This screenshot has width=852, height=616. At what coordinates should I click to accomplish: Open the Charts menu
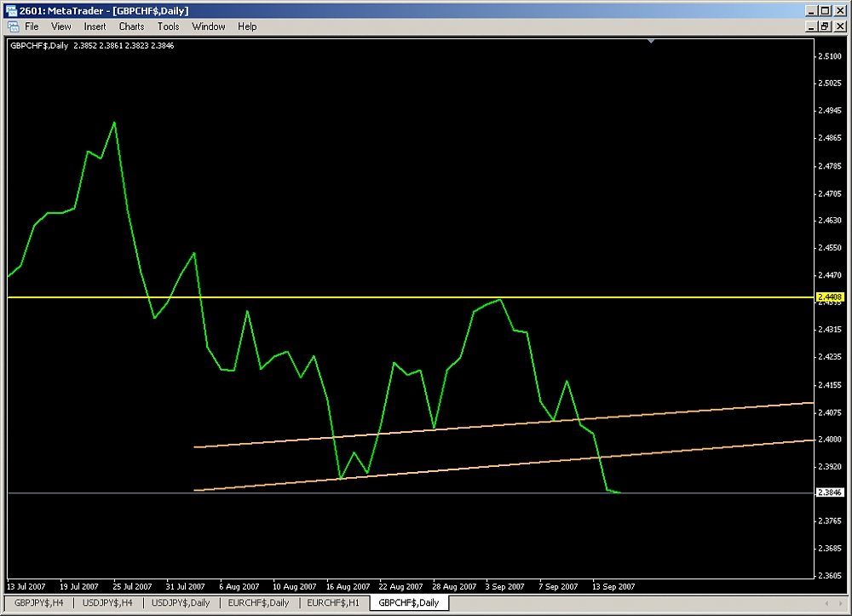pos(131,26)
